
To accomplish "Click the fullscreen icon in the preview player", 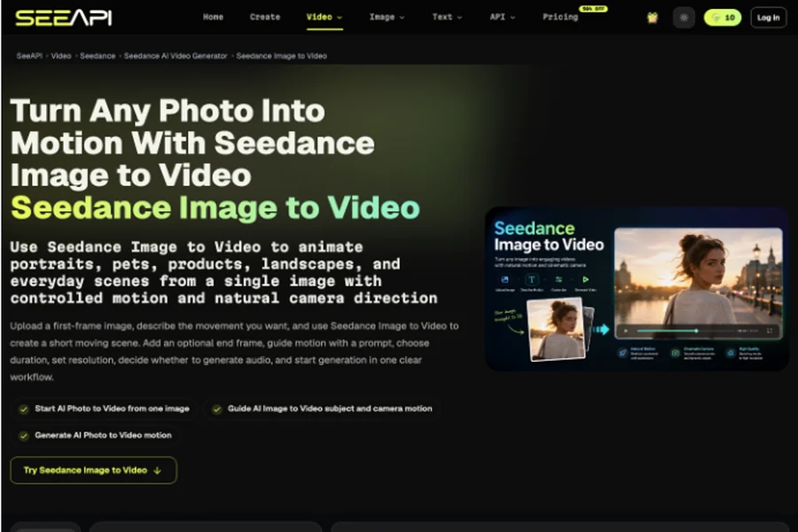I will point(770,331).
